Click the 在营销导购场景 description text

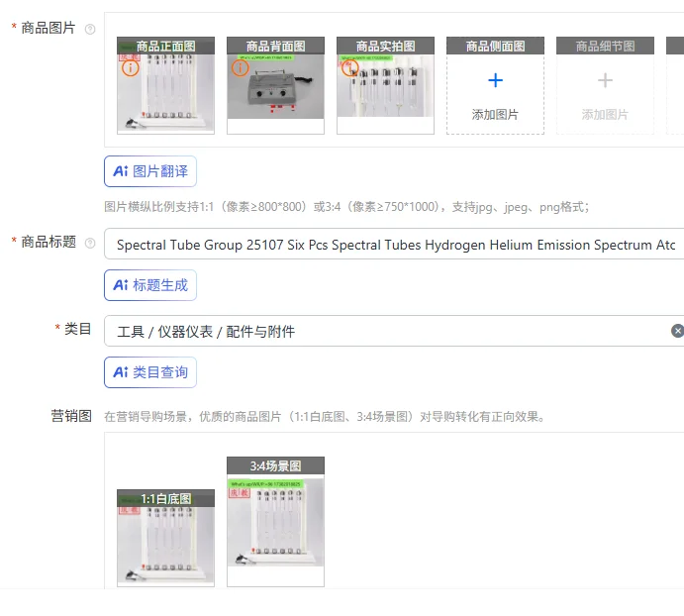click(x=326, y=417)
